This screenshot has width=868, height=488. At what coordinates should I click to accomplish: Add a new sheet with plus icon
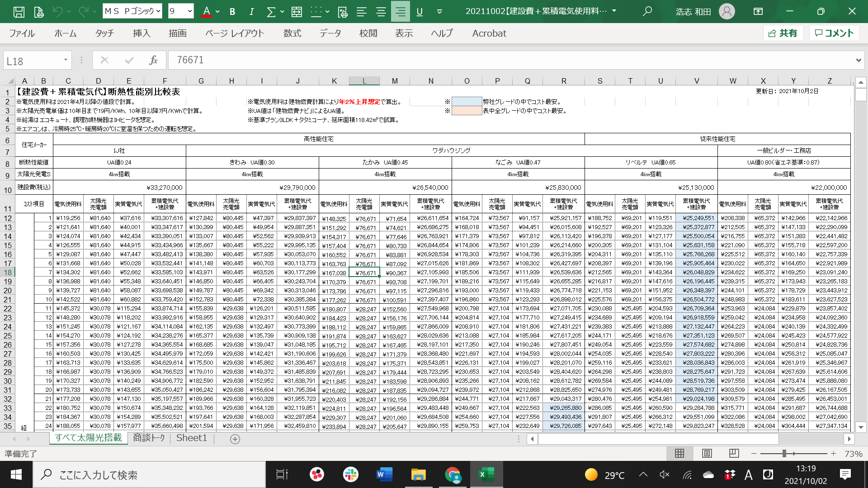pyautogui.click(x=235, y=439)
